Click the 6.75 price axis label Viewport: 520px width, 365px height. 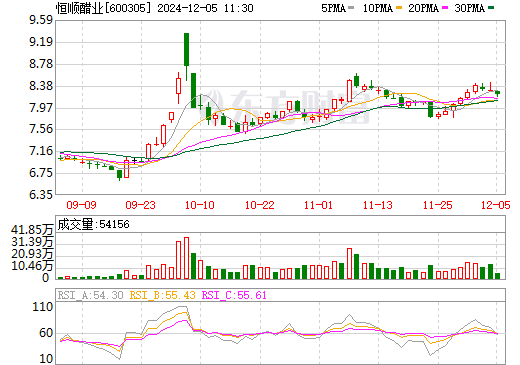pyautogui.click(x=41, y=173)
